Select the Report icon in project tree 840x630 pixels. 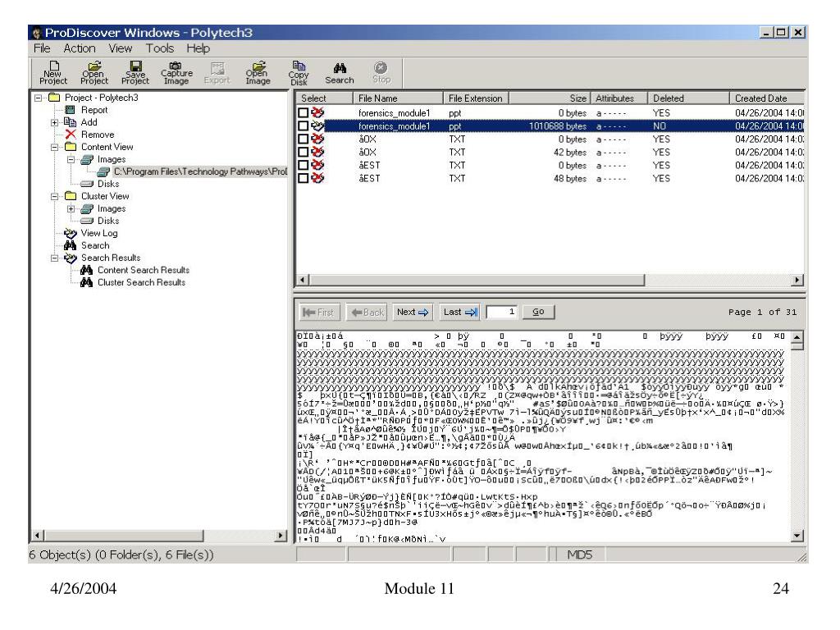[70, 110]
